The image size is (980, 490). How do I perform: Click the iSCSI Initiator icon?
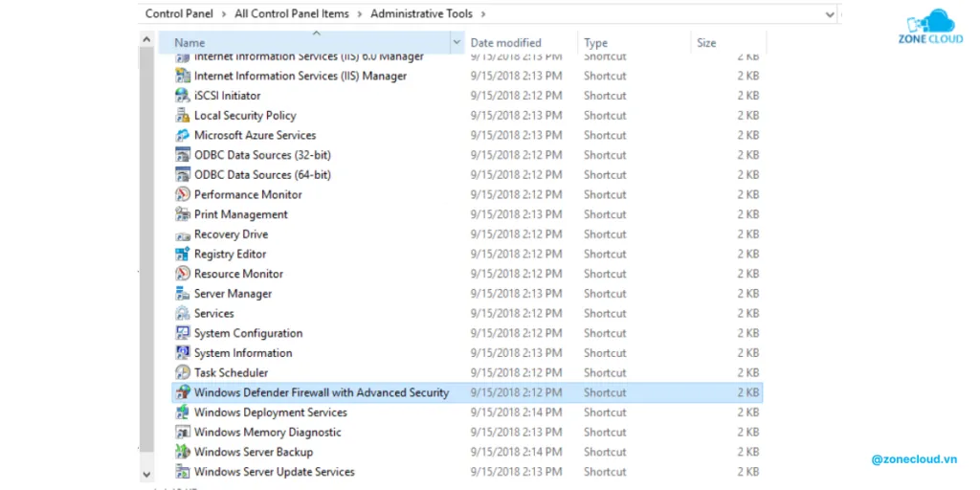point(183,96)
